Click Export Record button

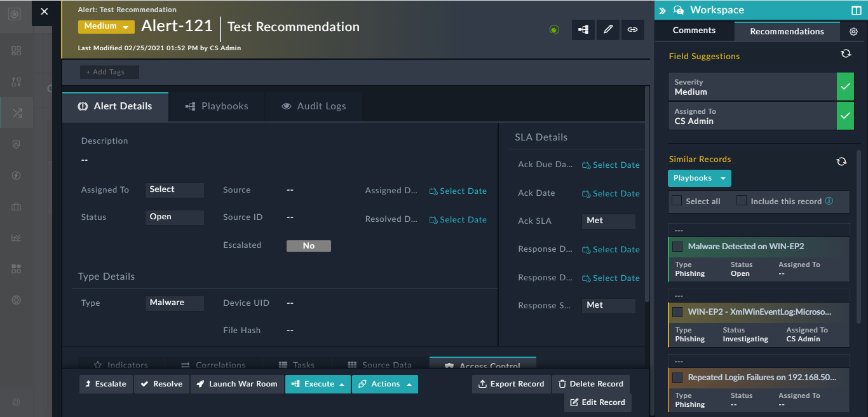click(512, 384)
